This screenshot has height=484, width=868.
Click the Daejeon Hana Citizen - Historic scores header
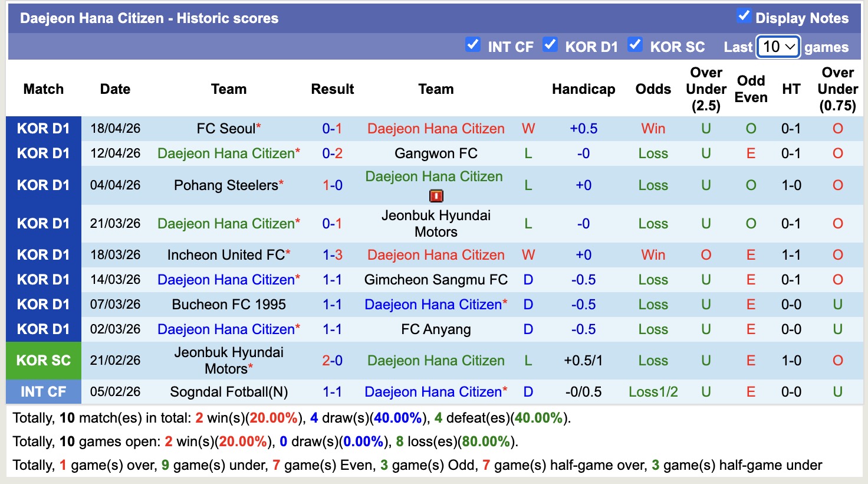click(x=149, y=18)
